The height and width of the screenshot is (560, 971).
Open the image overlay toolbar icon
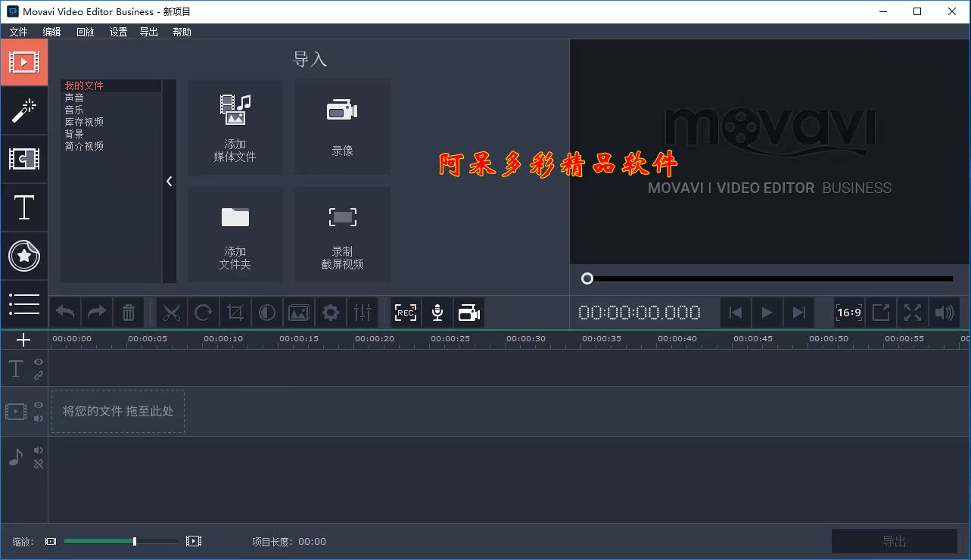click(299, 313)
